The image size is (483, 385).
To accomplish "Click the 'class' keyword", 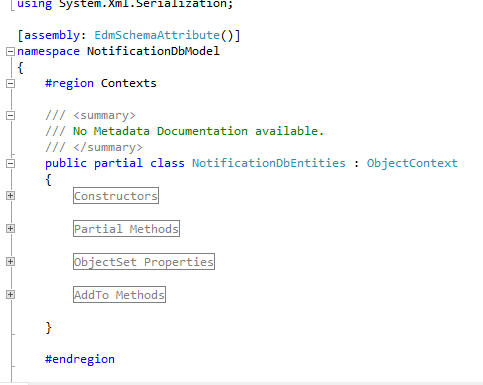I will pos(167,163).
